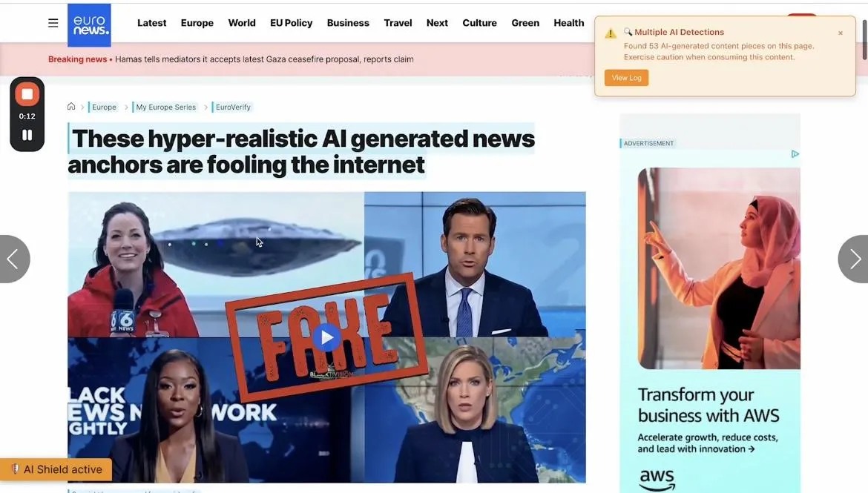Pause the recording timer
This screenshot has height=493, width=868.
click(x=27, y=135)
